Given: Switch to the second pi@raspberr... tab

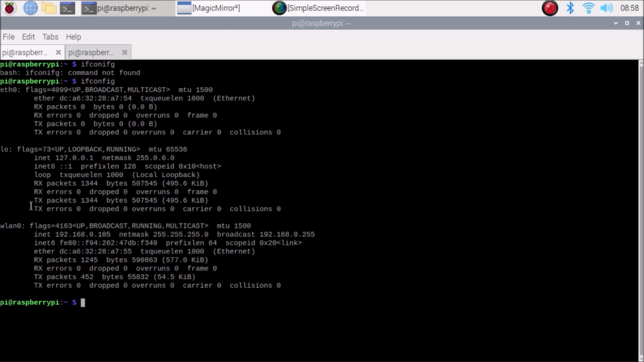Looking at the screenshot, I should click(91, 52).
